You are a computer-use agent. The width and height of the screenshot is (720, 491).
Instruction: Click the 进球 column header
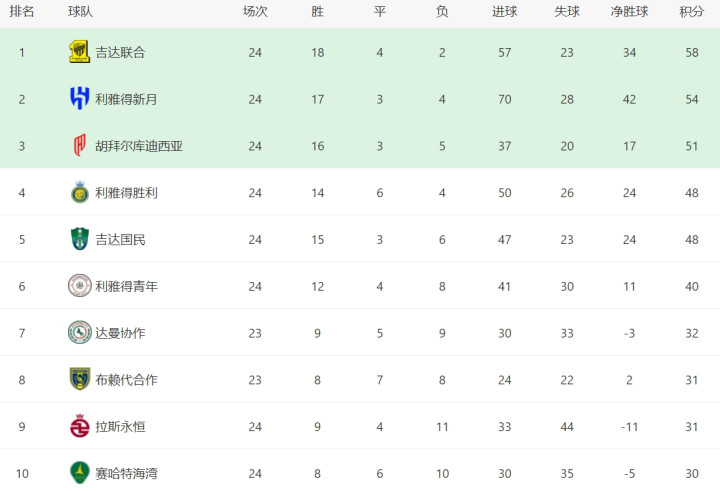(x=505, y=12)
